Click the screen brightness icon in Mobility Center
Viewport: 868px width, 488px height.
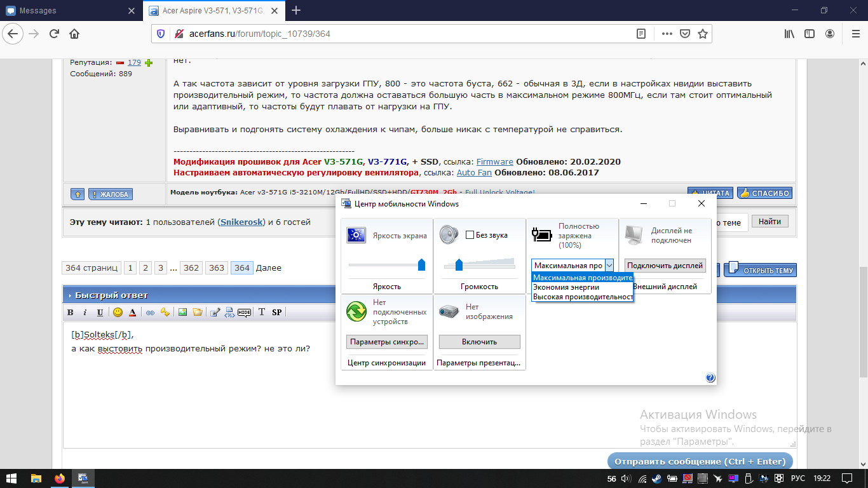(x=356, y=236)
